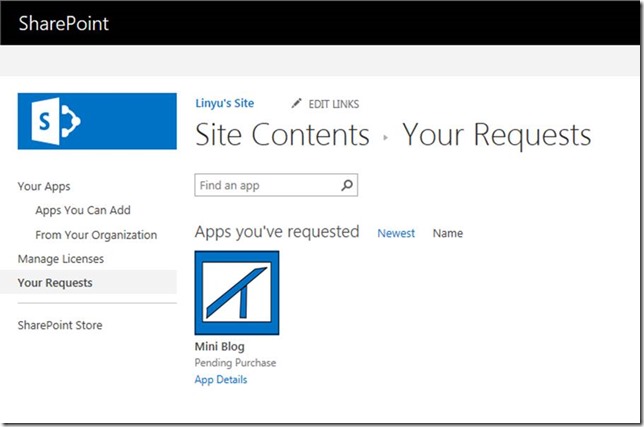Image resolution: width=644 pixels, height=427 pixels.
Task: Open SharePoint Store link
Action: [60, 325]
